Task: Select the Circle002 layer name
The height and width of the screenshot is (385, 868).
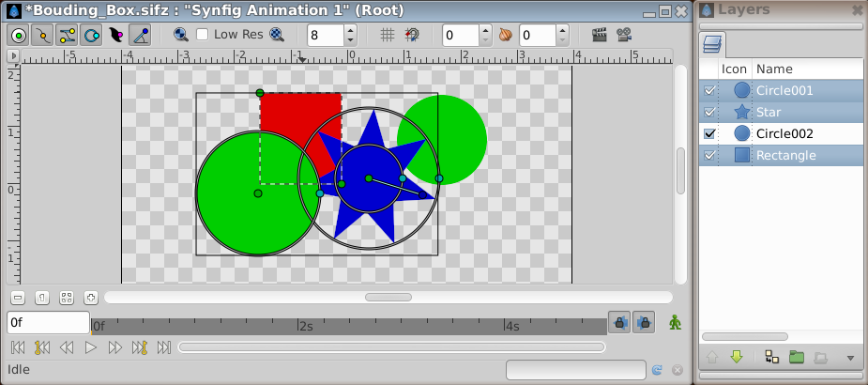Action: tap(784, 133)
